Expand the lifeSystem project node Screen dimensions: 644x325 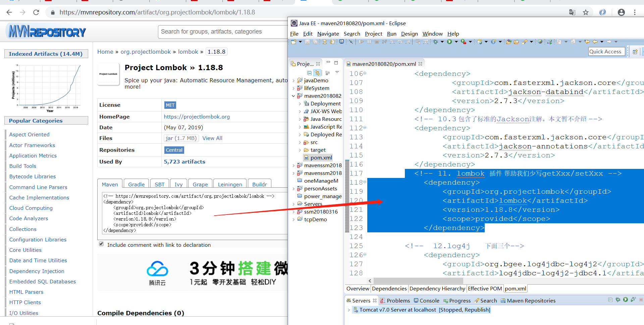click(x=293, y=88)
